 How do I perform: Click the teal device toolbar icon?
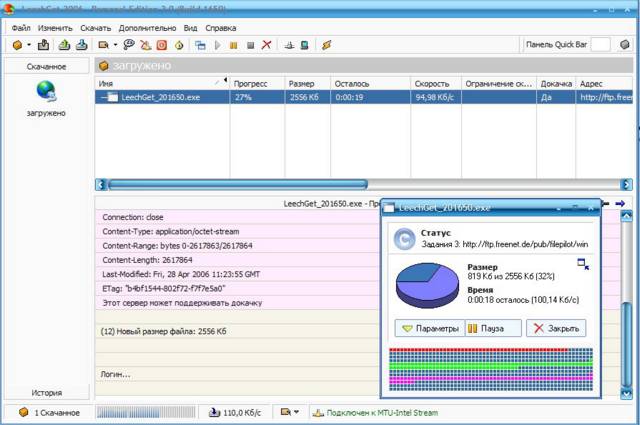(304, 45)
